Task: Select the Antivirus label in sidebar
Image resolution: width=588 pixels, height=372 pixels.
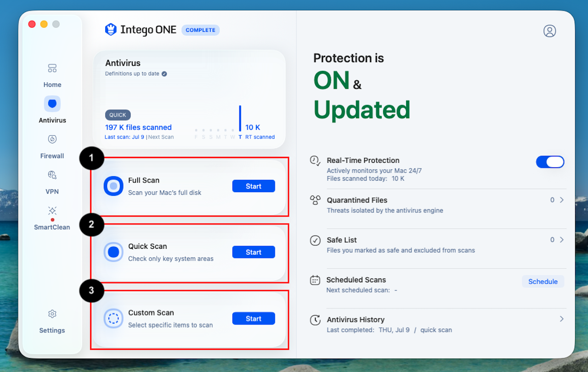Action: (x=52, y=120)
